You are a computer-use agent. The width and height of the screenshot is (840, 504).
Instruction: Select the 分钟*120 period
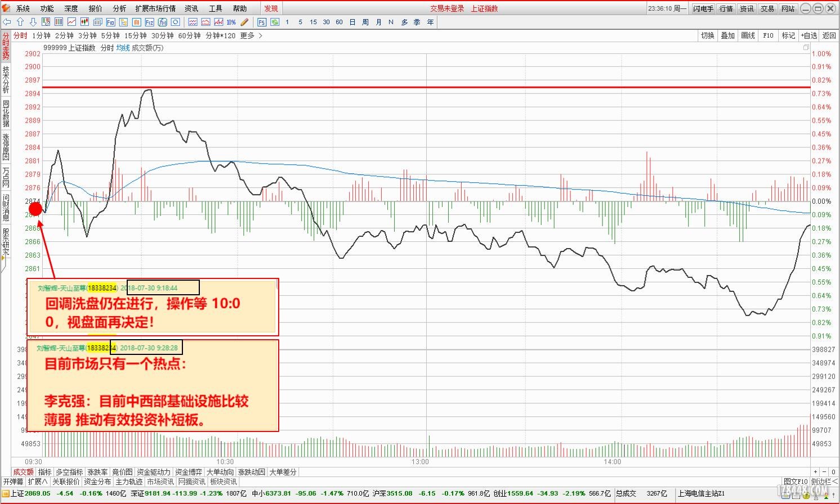coord(221,35)
